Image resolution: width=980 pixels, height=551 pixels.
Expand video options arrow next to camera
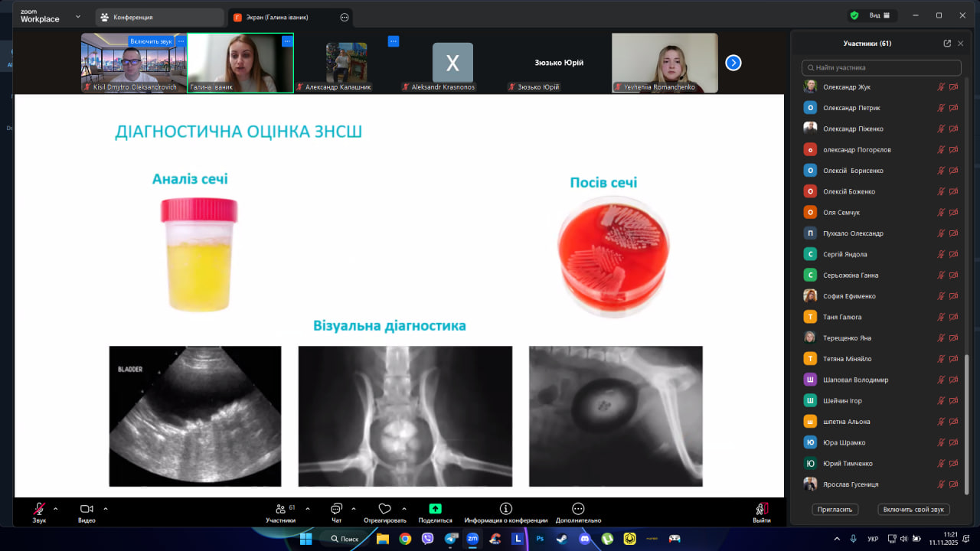coord(106,508)
